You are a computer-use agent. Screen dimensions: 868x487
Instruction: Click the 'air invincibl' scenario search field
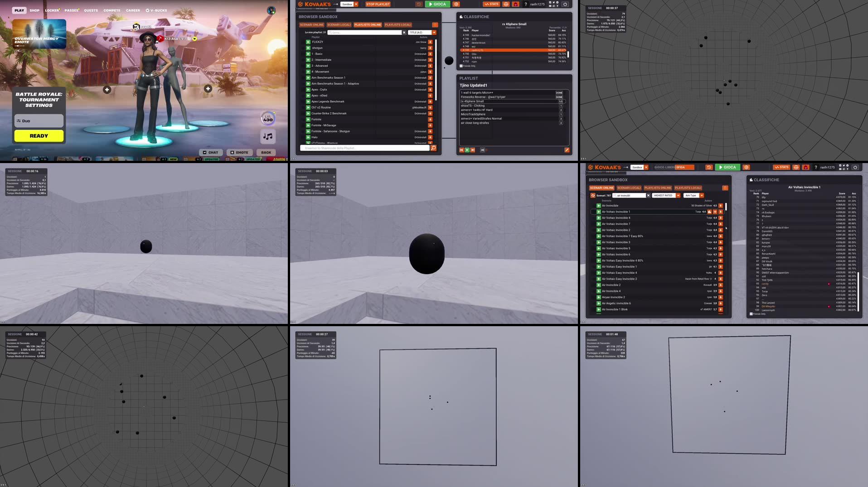[x=629, y=195]
